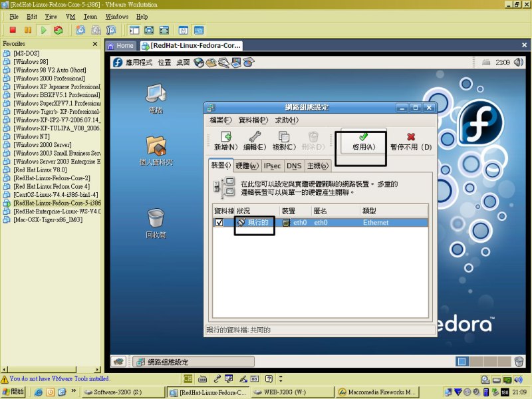Click the web browser globe launcher icon

tap(199, 63)
